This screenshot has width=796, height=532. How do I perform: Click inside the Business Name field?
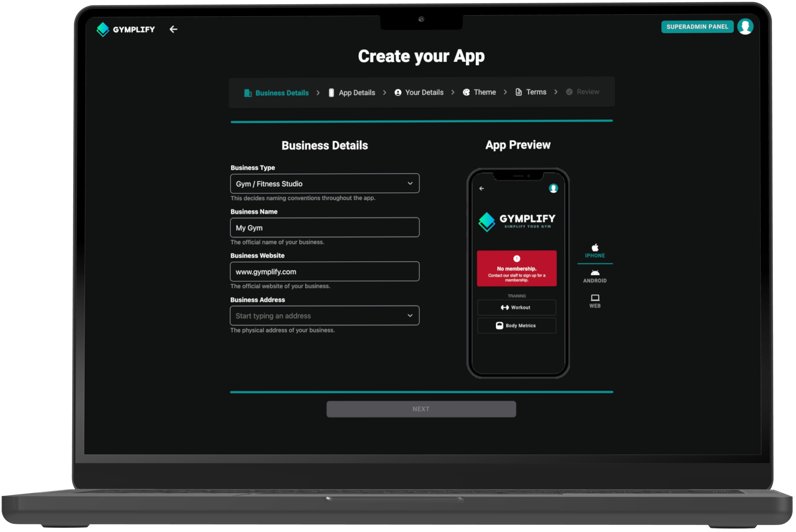click(x=324, y=227)
